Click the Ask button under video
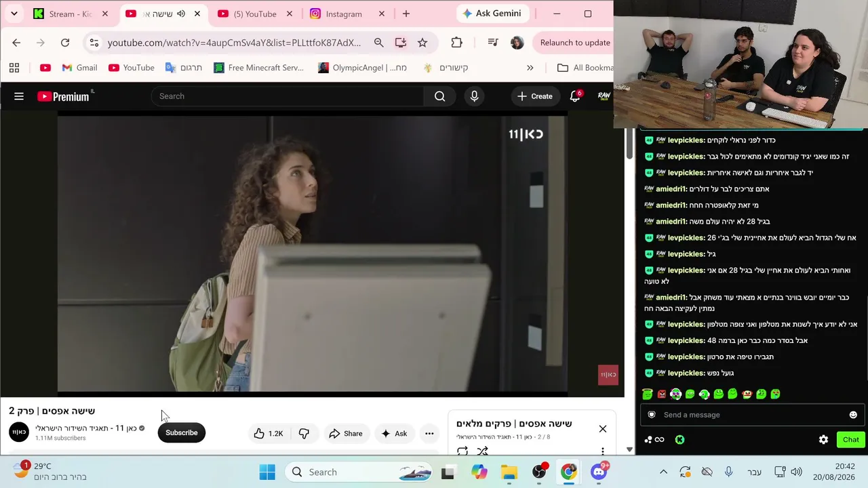868x488 pixels. click(394, 433)
